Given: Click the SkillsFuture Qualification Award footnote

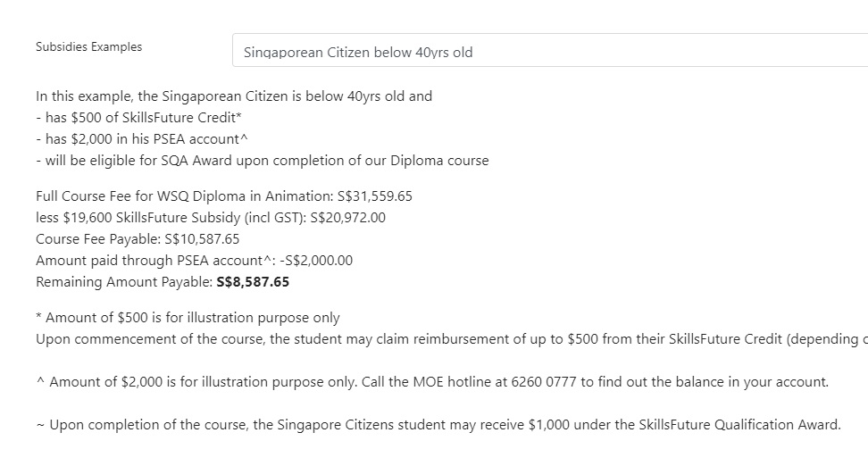Looking at the screenshot, I should coord(438,425).
